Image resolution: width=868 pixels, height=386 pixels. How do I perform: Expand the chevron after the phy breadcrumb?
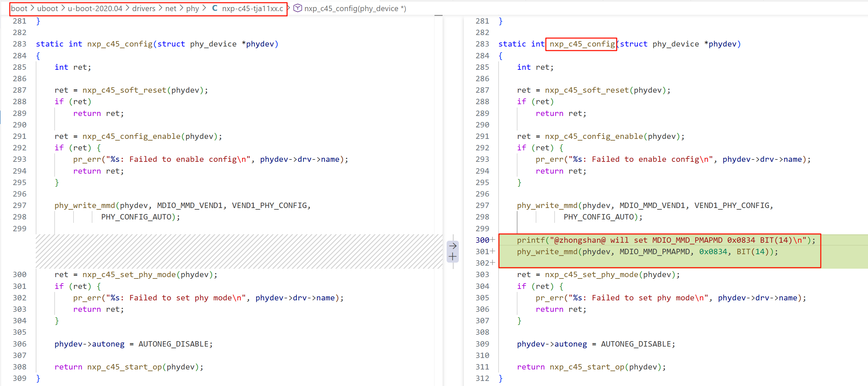click(204, 8)
